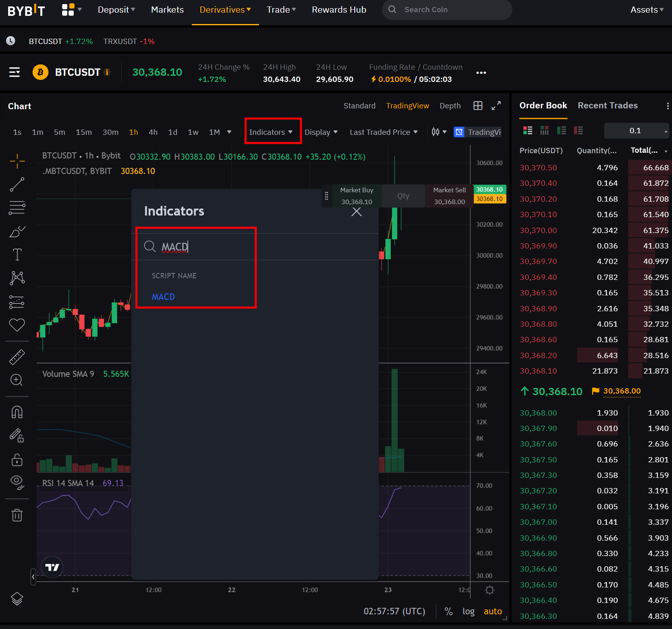The height and width of the screenshot is (629, 672).
Task: Open the Fibonacci retracement tools
Action: click(x=17, y=208)
